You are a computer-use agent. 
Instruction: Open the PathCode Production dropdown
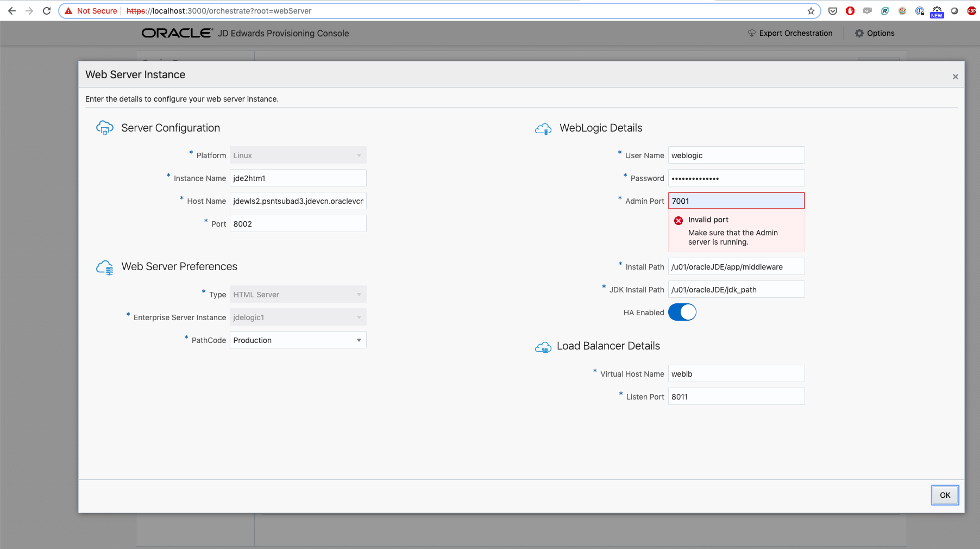pyautogui.click(x=298, y=340)
